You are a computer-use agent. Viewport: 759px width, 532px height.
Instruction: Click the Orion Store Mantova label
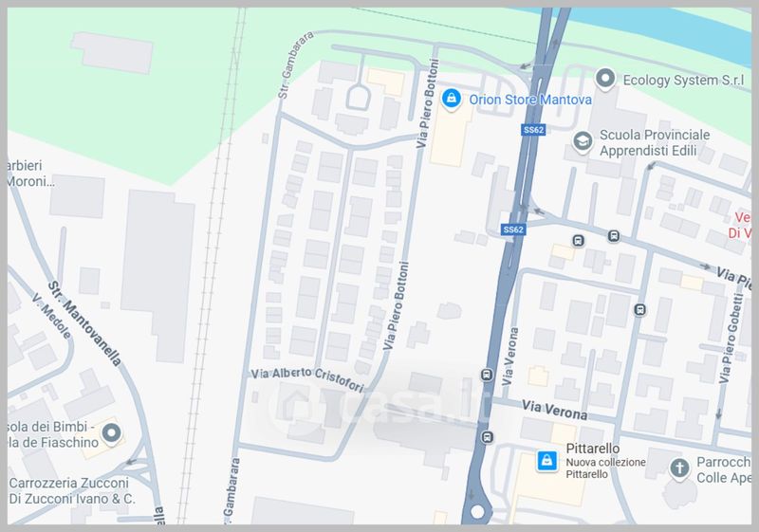point(530,100)
